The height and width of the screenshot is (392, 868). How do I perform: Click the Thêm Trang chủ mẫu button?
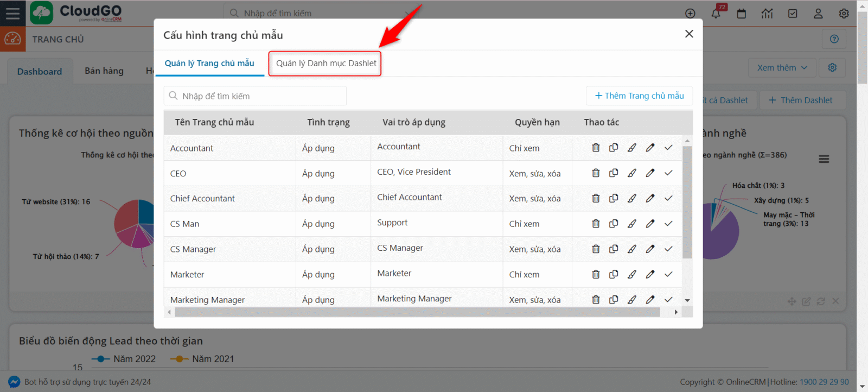639,96
